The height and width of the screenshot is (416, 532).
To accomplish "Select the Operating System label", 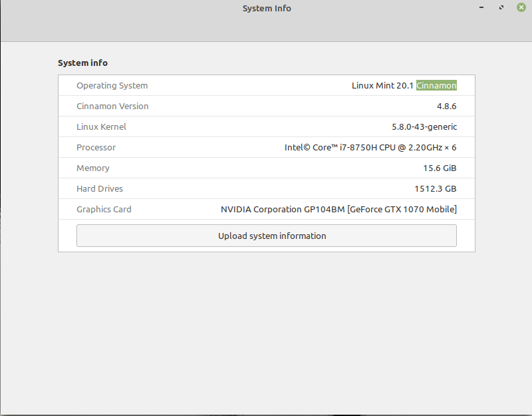I will pos(112,86).
